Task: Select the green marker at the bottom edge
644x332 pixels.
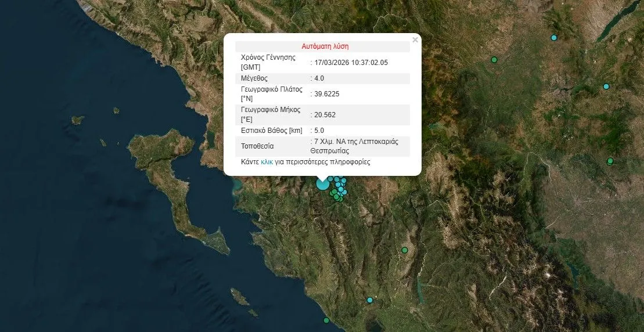Action: click(326, 320)
